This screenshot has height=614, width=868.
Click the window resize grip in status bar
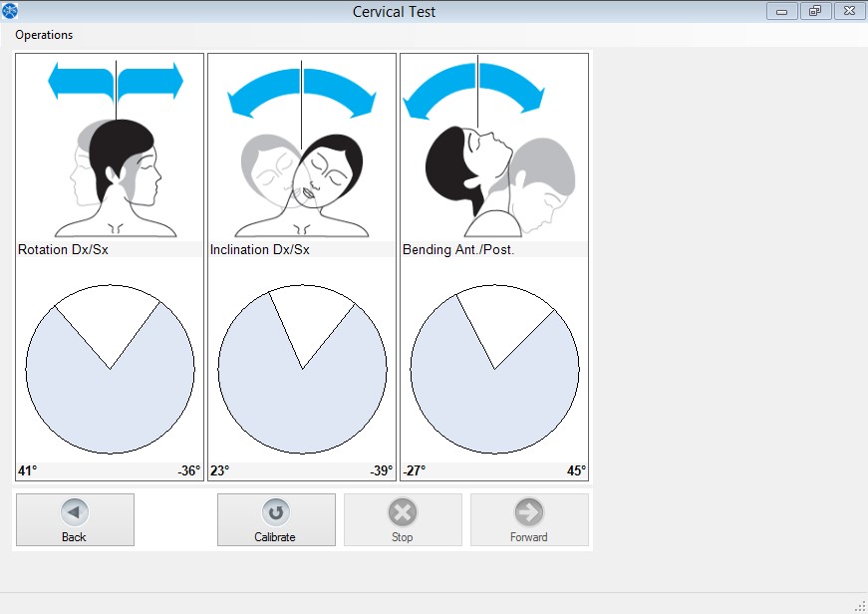pos(860,607)
